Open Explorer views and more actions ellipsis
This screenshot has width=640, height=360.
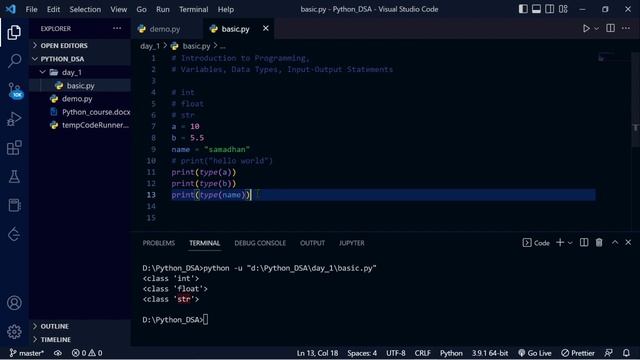[117, 29]
